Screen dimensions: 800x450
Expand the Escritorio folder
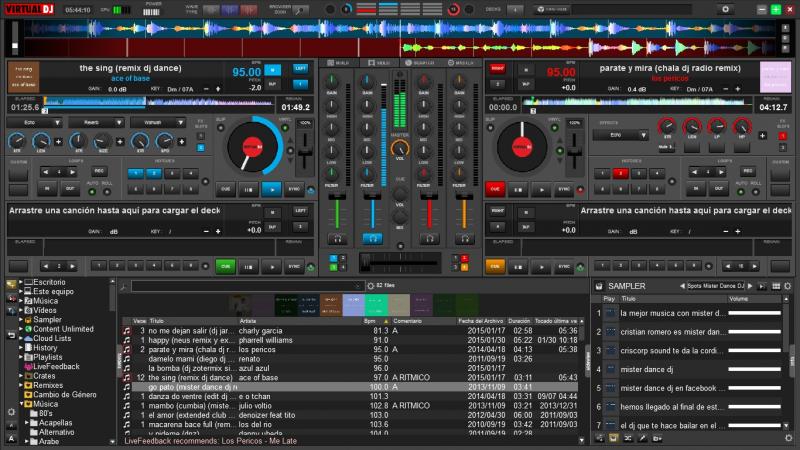(x=21, y=282)
